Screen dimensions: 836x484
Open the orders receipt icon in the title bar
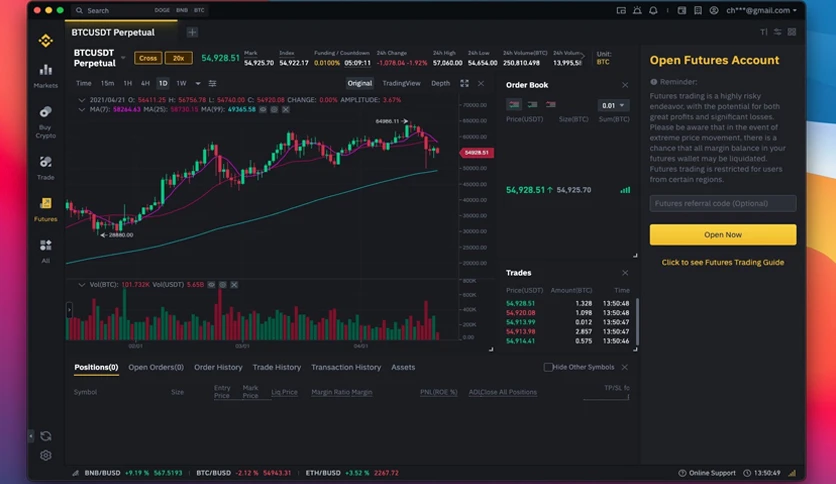(x=697, y=10)
